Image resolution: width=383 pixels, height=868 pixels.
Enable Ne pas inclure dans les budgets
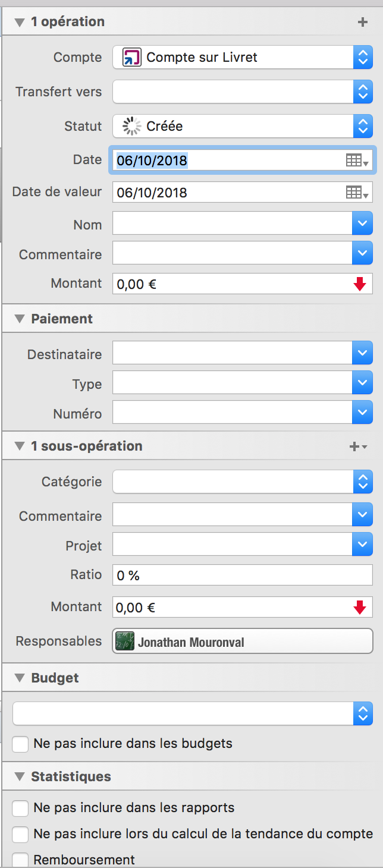(21, 744)
